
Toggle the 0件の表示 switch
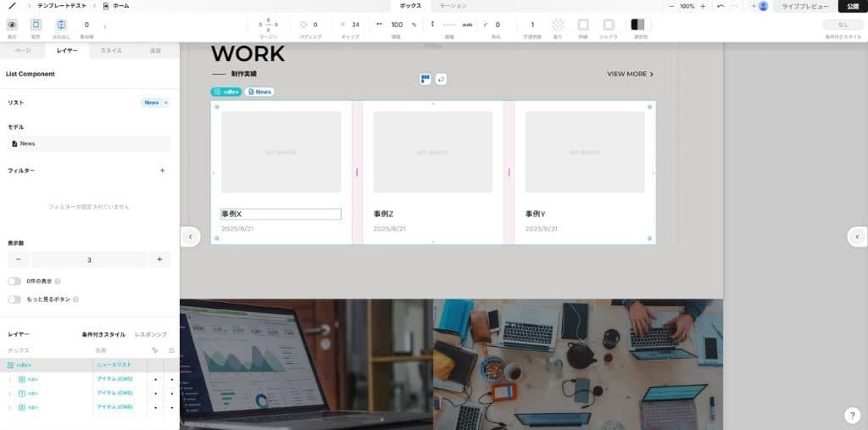point(14,281)
